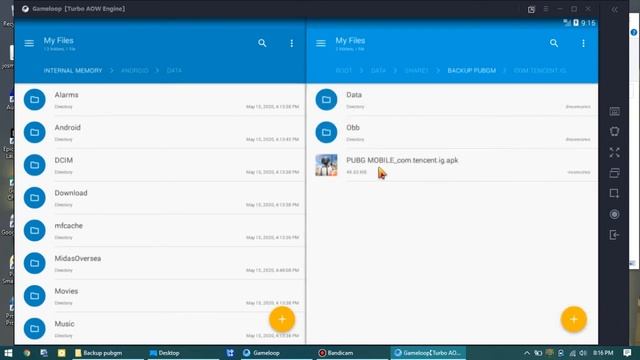Start recording via Gameloop sidebar
The height and width of the screenshot is (360, 640).
point(615,214)
